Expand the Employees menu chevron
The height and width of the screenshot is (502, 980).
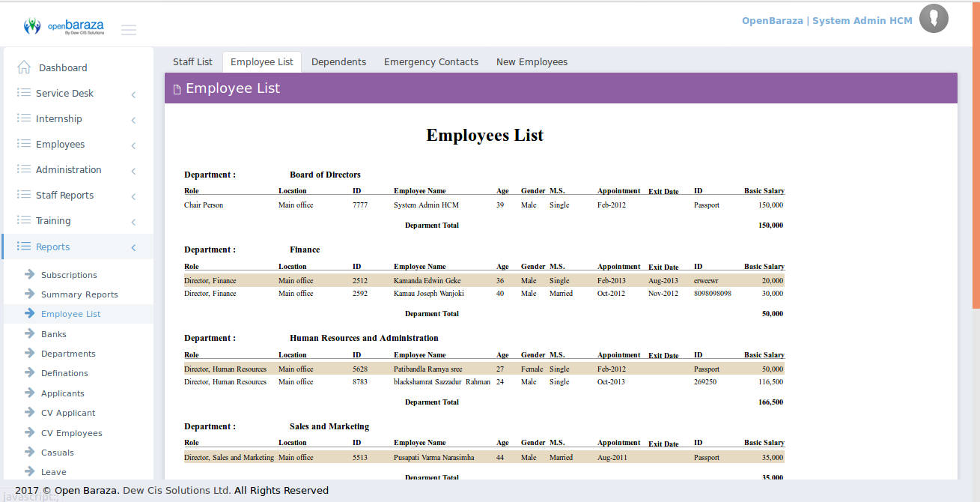tap(133, 145)
